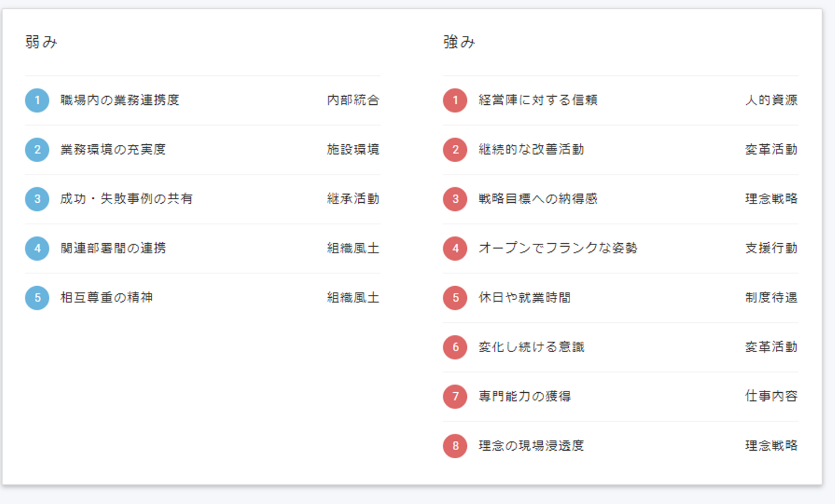
Task: Select the 成功・失敗事例の共有 weakness item
Action: 126,199
